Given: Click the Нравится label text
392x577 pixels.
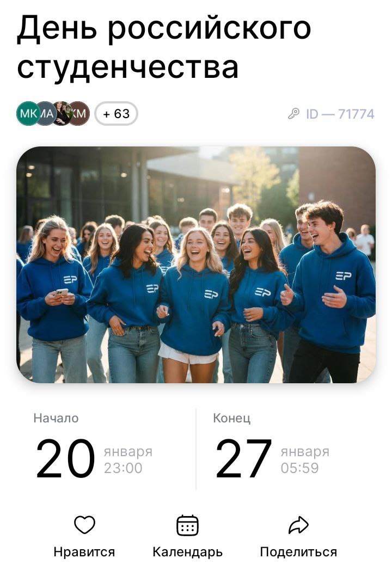Looking at the screenshot, I should tap(84, 552).
